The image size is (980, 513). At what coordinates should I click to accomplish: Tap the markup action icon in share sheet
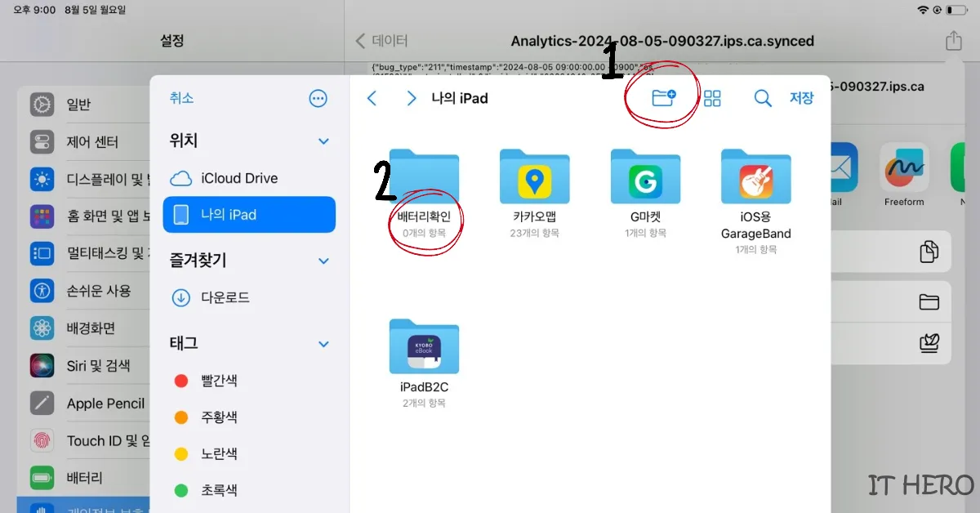929,343
